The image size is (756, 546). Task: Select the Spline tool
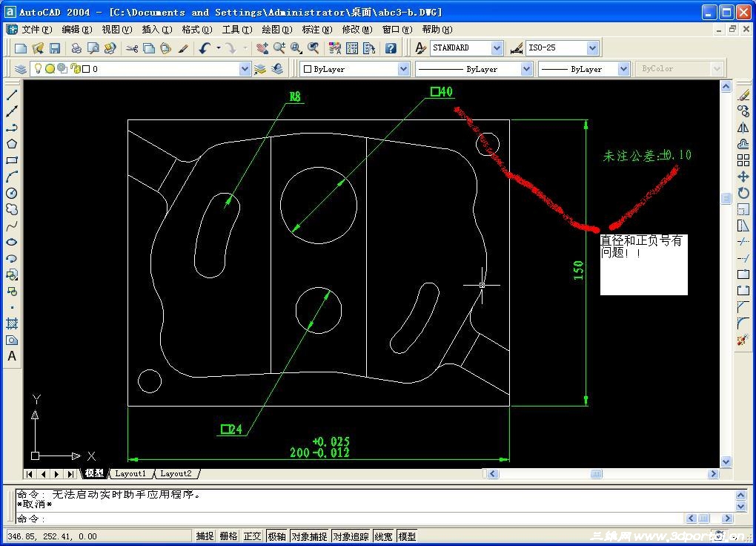[12, 226]
